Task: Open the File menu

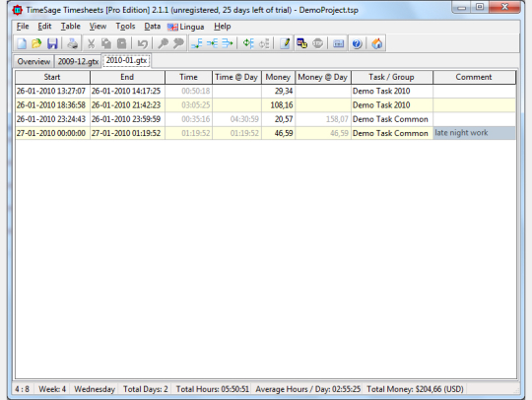Action: 23,27
